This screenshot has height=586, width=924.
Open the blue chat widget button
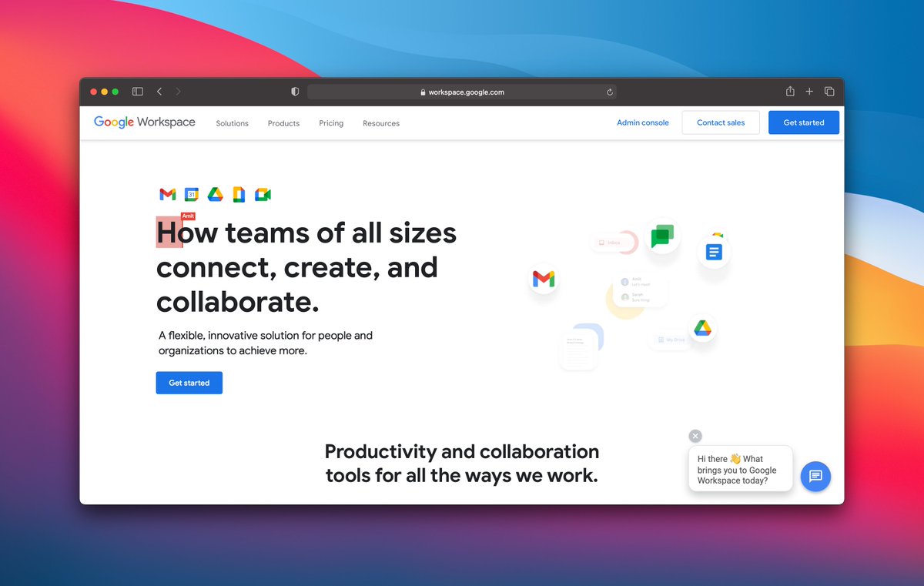point(815,476)
